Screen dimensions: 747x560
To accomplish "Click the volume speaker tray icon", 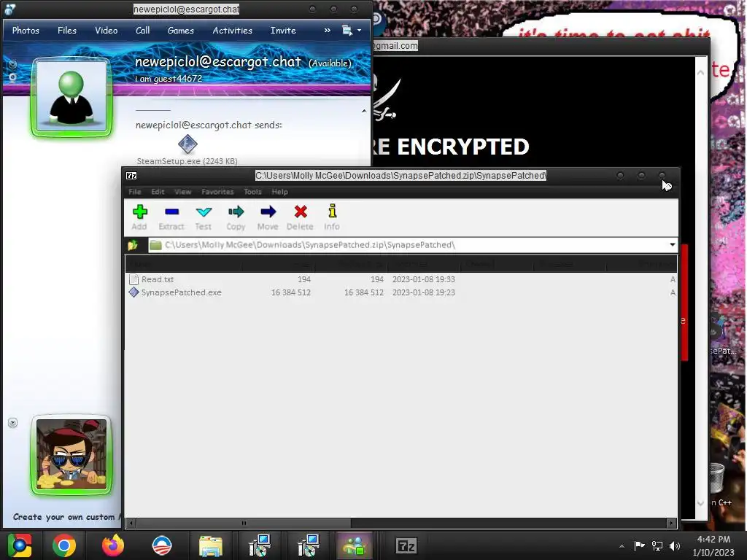I will coord(675,545).
